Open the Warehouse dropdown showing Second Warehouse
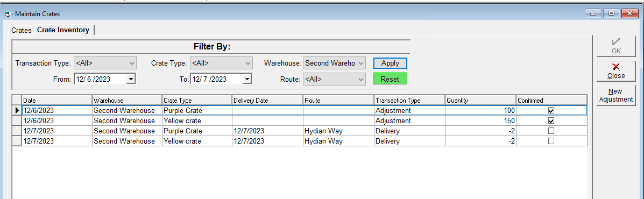 coord(334,63)
